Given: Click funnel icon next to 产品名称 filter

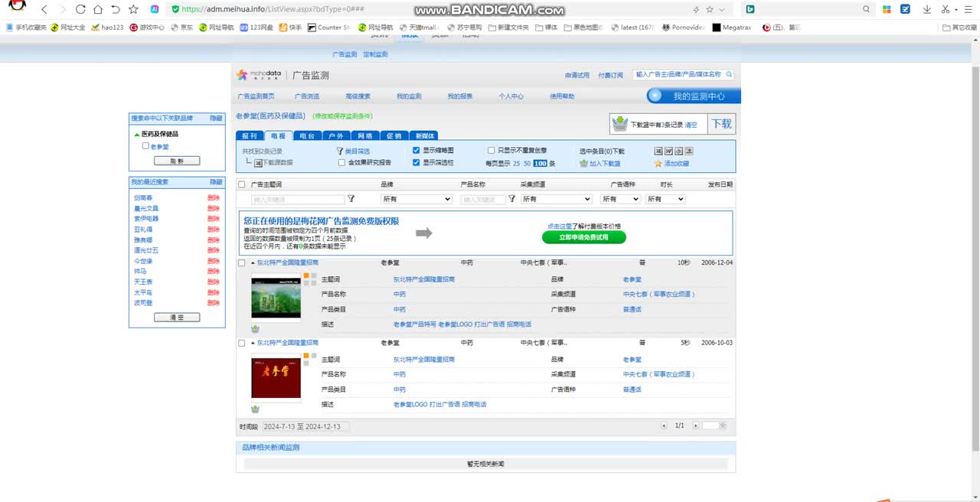Looking at the screenshot, I should [x=511, y=199].
